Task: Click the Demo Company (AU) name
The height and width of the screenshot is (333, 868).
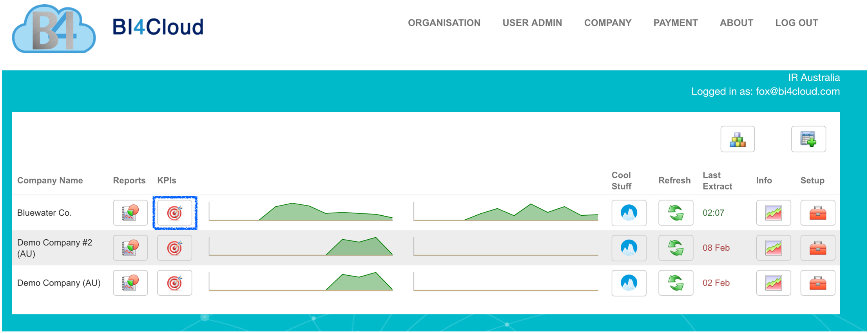Action: [59, 283]
